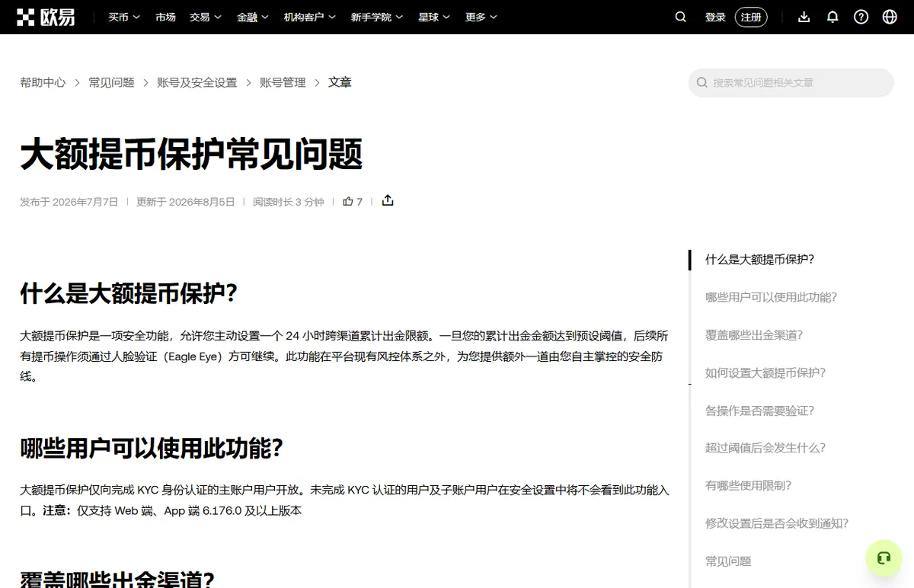Jump to 哪些用户可以使用此功能? in contents

[771, 297]
